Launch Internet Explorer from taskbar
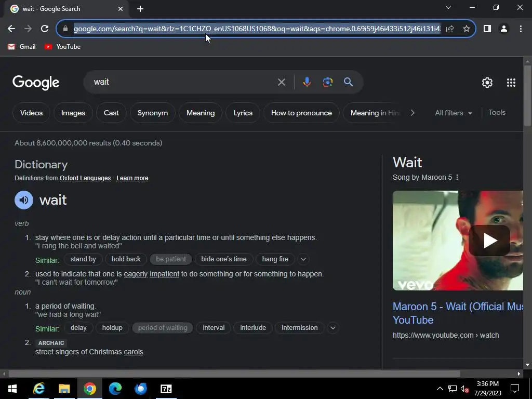Viewport: 532px width, 399px height. point(38,389)
